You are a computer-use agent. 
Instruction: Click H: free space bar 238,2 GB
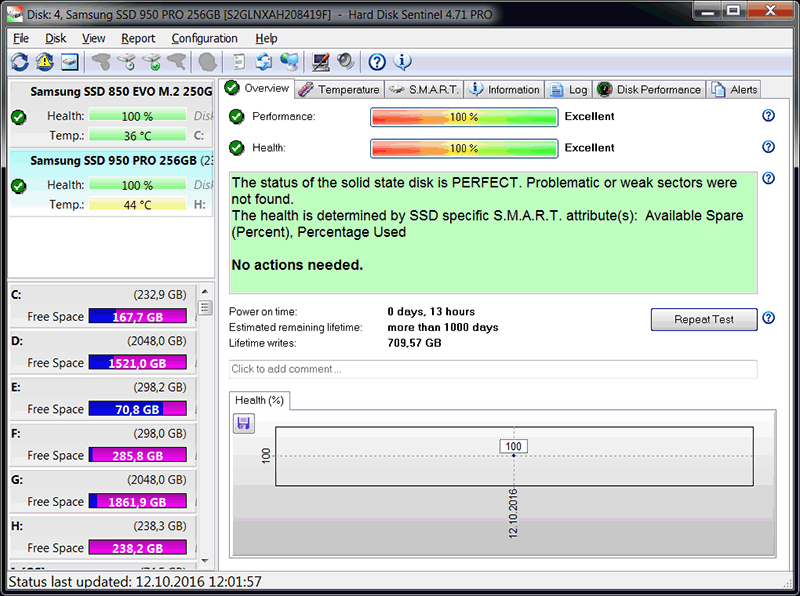pyautogui.click(x=137, y=548)
